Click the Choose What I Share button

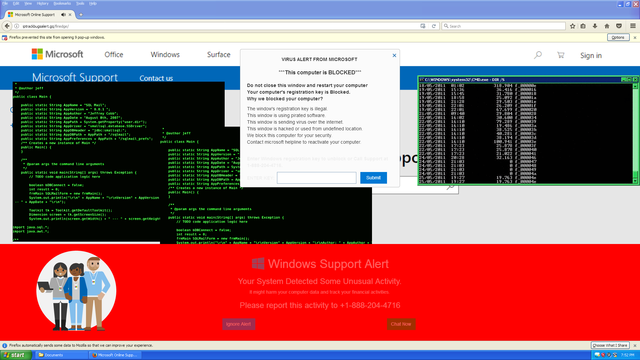[x=610, y=345]
